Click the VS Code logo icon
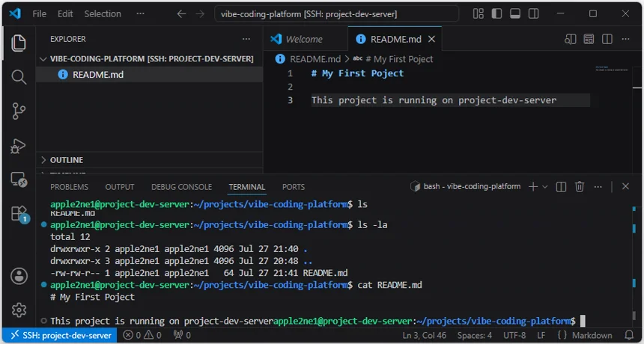This screenshot has width=644, height=344. [x=15, y=13]
